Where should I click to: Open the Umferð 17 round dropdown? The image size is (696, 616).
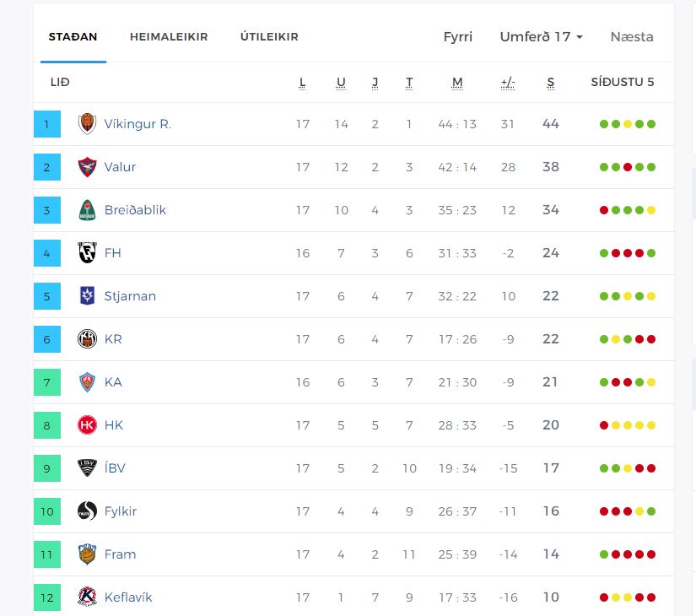pyautogui.click(x=541, y=37)
